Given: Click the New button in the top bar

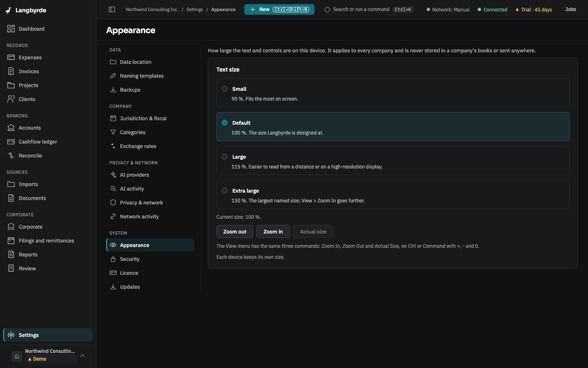Looking at the screenshot, I should coord(279,9).
